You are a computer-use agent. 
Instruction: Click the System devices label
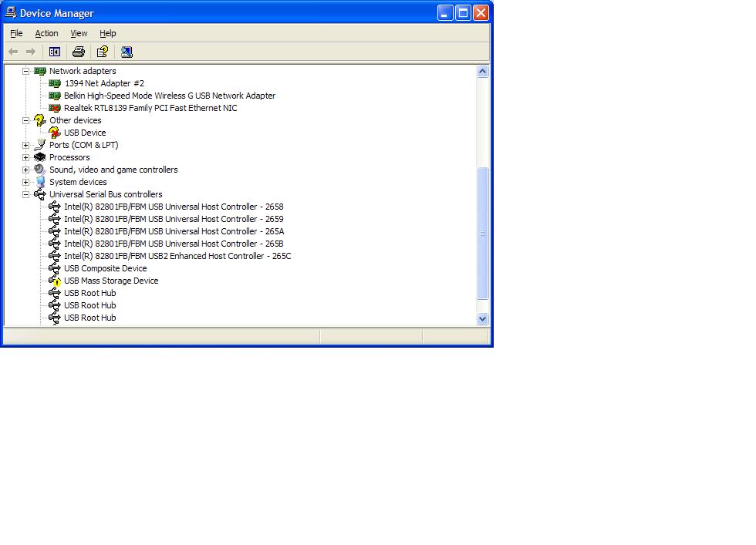[78, 182]
